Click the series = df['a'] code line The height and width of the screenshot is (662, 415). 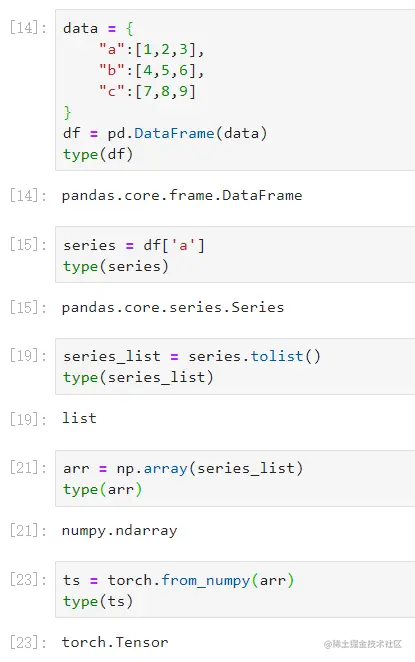[x=134, y=245]
